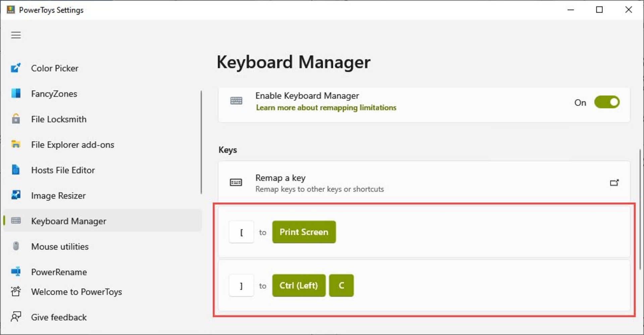Click the Color Picker sidebar icon
The width and height of the screenshot is (644, 335).
click(15, 68)
